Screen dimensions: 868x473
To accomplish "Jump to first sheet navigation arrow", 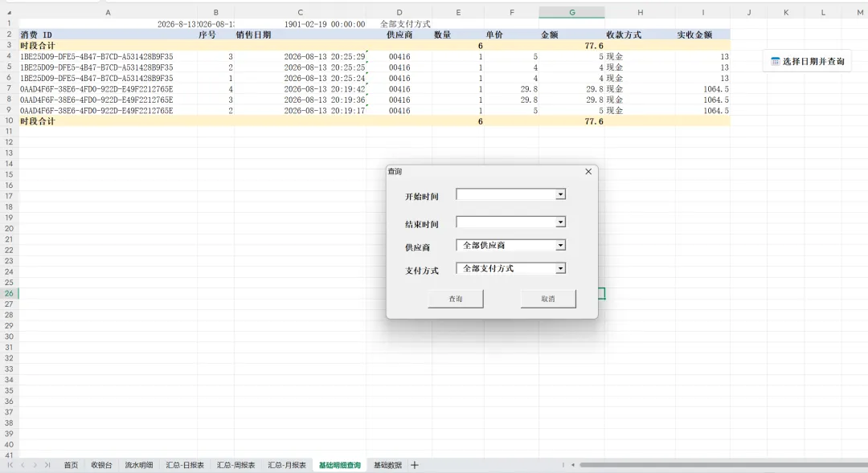I will (x=10, y=465).
